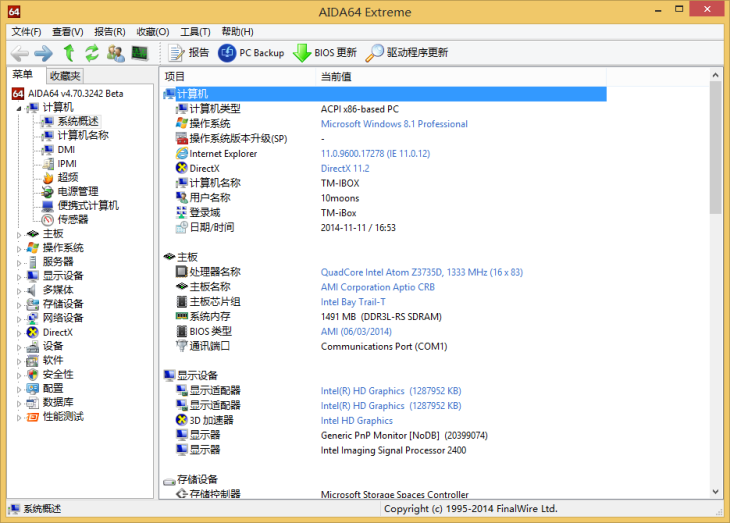Open the 文件(F) menu
This screenshot has height=523, width=730.
click(26, 32)
